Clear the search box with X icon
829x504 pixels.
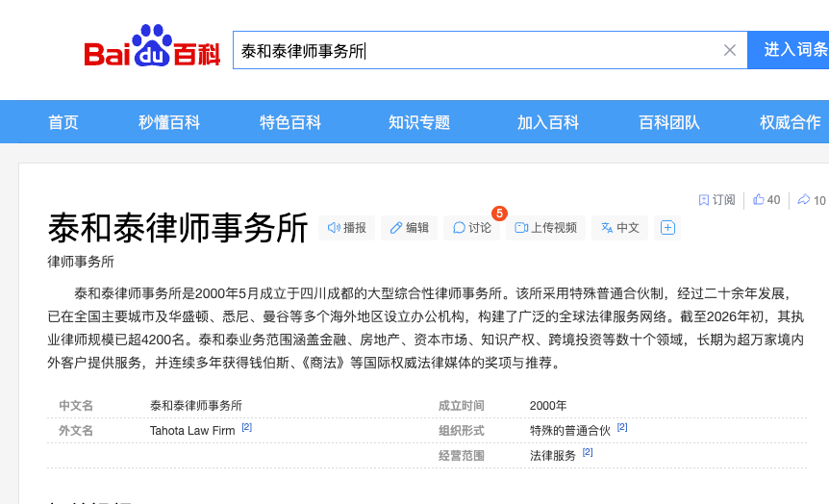[730, 50]
